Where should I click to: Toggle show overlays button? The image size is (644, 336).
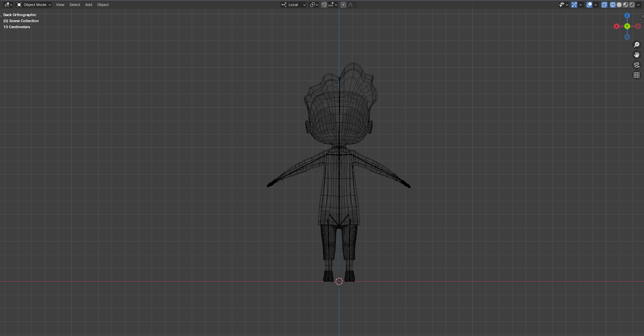click(x=589, y=5)
